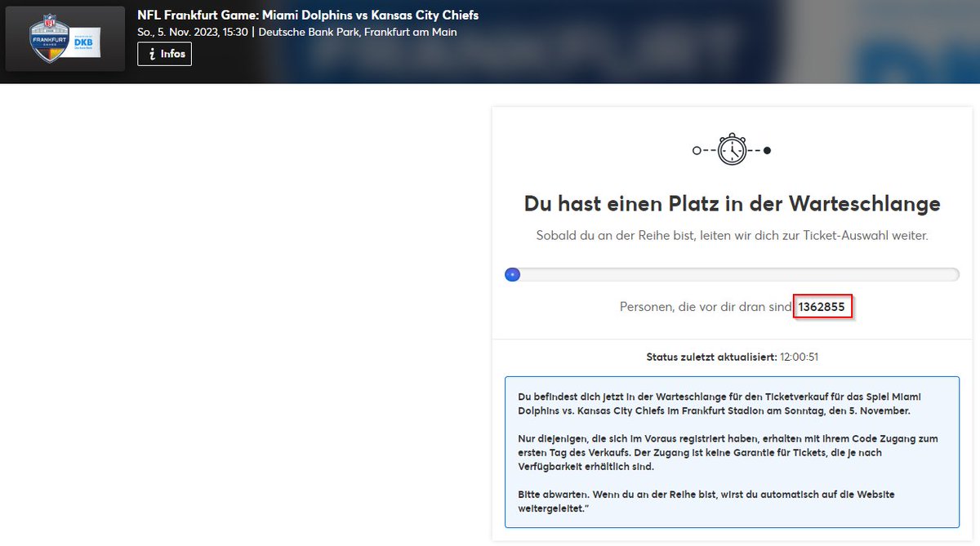Click the heading 'Du hast einen Platz in der Warteschlange'

[732, 203]
